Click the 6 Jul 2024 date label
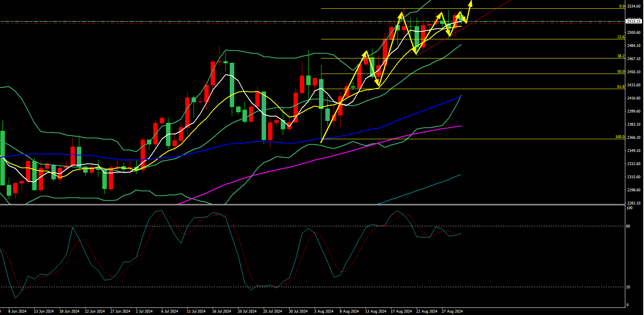Image resolution: width=644 pixels, height=315 pixels. coord(170,311)
